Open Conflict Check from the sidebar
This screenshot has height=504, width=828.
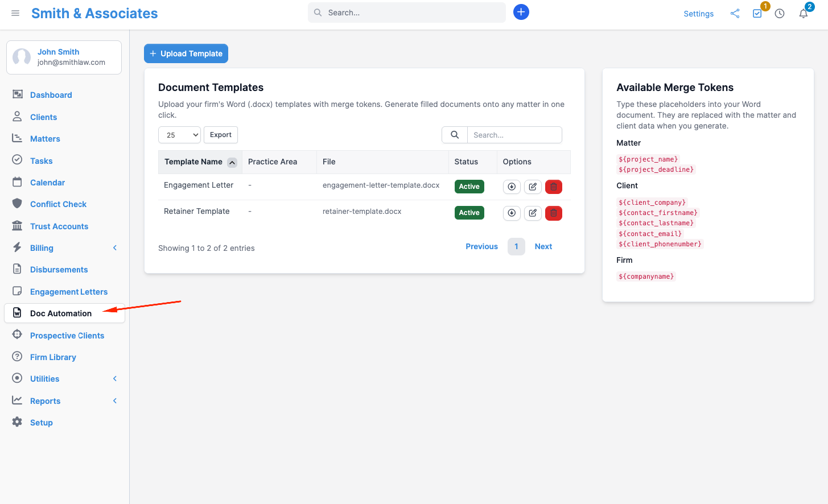click(x=58, y=204)
